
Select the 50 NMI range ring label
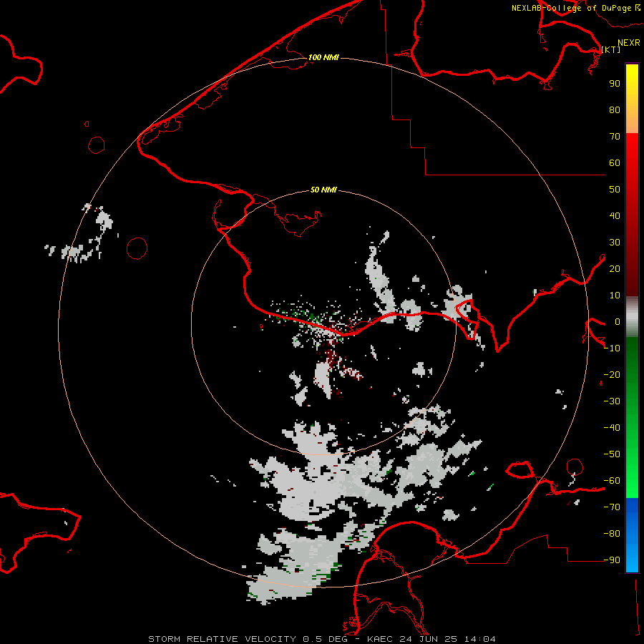pos(323,190)
